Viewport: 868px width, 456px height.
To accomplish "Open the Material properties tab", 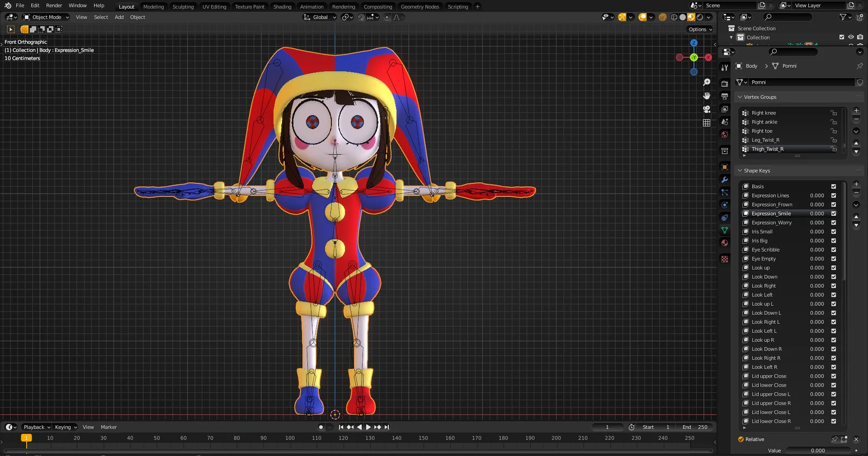I will [724, 243].
